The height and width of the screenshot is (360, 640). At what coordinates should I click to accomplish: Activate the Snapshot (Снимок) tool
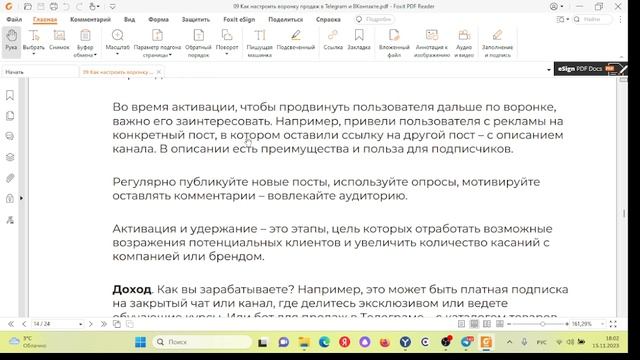[59, 40]
